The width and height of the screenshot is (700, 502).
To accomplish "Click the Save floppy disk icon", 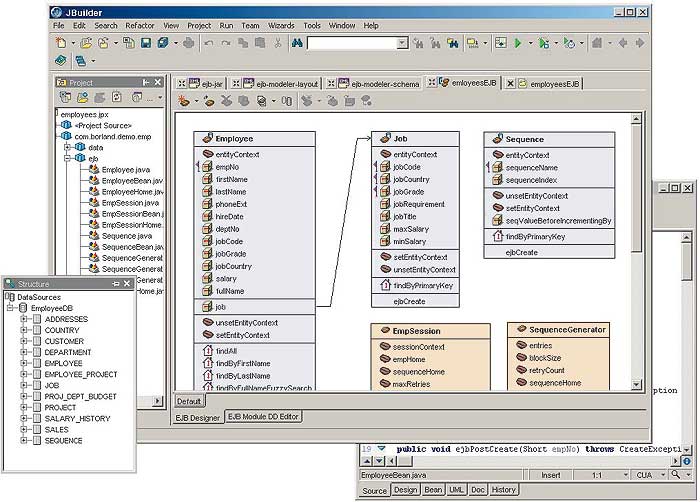I will (146, 43).
